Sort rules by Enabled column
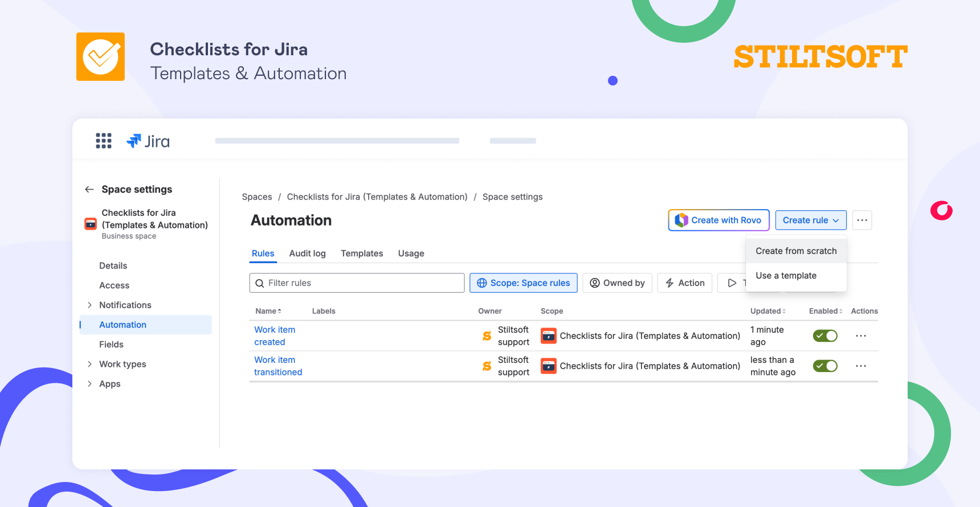Screen dimensions: 980x507 (826, 311)
